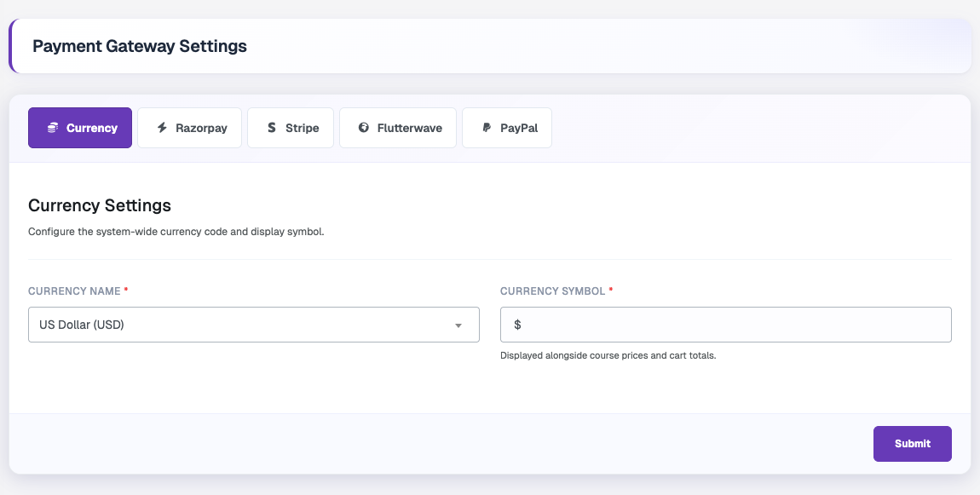980x495 pixels.
Task: Click the Currency Settings section title
Action: (x=100, y=205)
